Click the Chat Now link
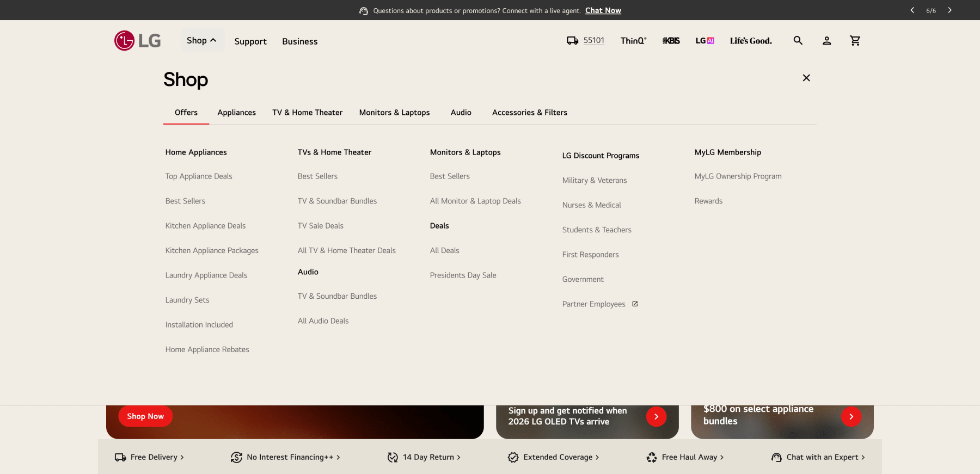 pos(603,10)
